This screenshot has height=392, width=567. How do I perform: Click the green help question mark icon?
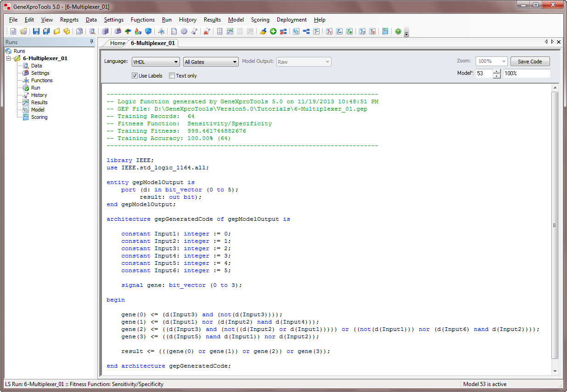point(398,31)
